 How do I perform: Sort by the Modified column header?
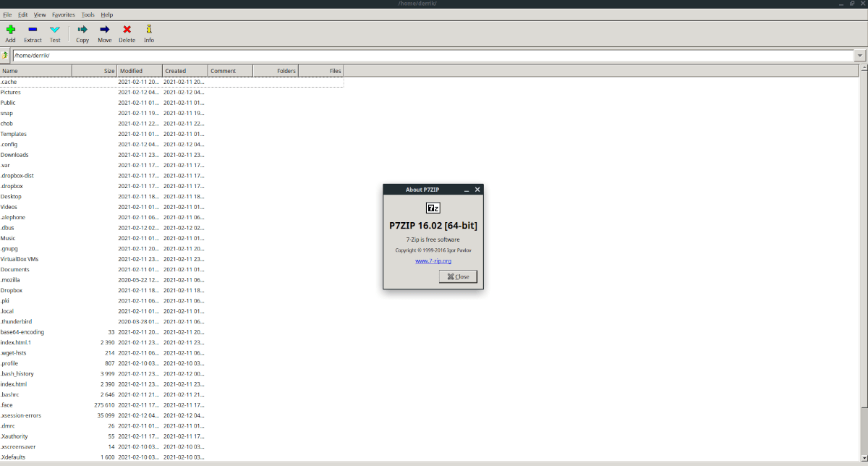(x=129, y=70)
